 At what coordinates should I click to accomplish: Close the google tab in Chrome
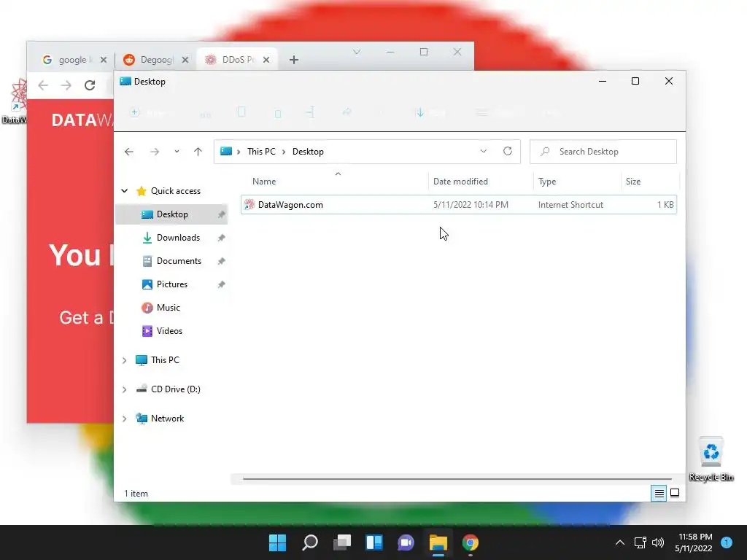tap(104, 60)
